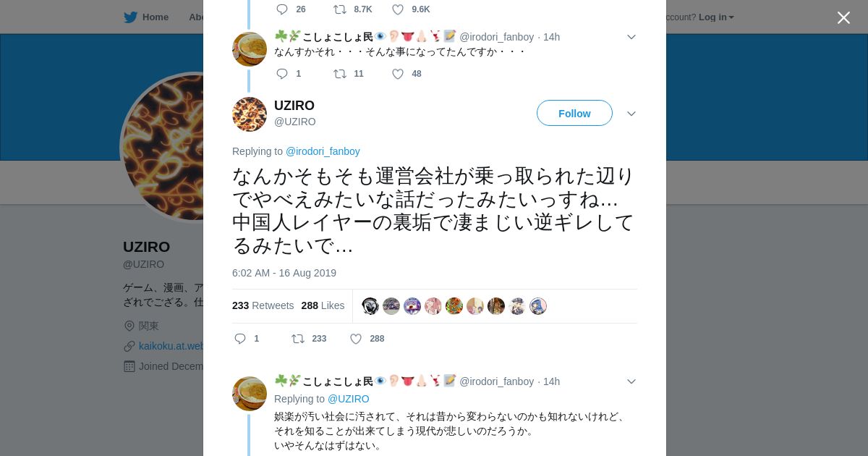View the list of 233 Retweets
868x456 pixels.
click(263, 305)
